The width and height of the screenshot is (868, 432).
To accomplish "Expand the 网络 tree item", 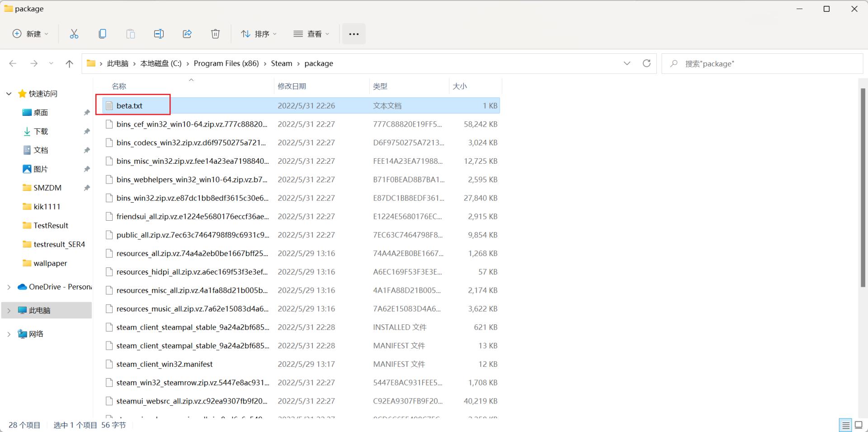I will pyautogui.click(x=9, y=334).
